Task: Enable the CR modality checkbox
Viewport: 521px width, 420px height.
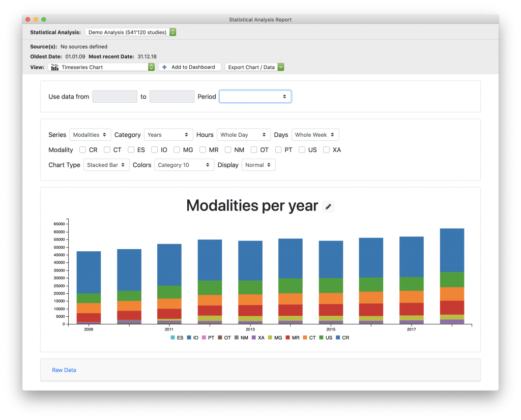Action: pos(82,149)
